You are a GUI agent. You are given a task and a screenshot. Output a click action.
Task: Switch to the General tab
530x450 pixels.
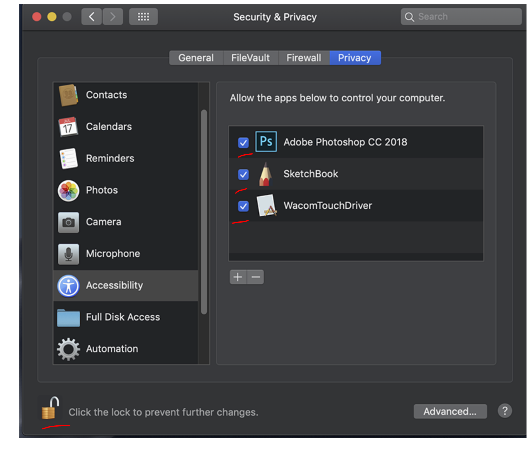(196, 58)
